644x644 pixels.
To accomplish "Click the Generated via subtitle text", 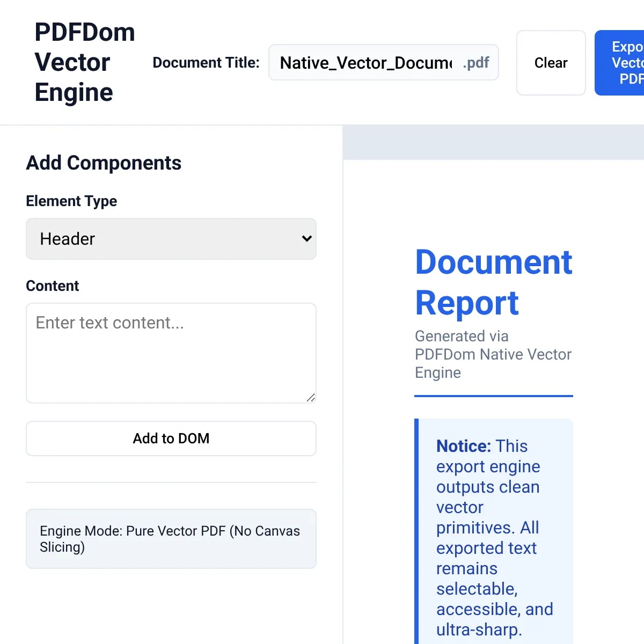I will tap(493, 354).
